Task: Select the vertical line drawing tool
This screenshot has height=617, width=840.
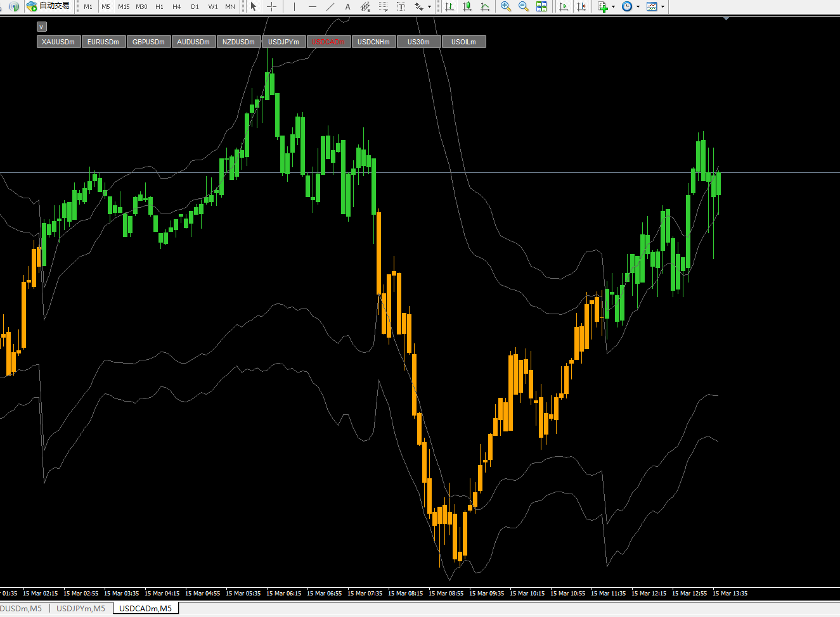Action: tap(294, 6)
